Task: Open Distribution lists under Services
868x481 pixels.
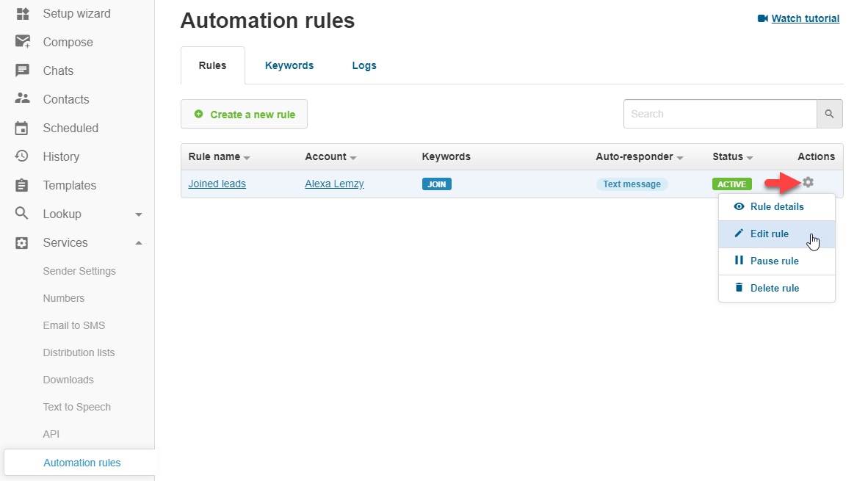Action: (79, 352)
